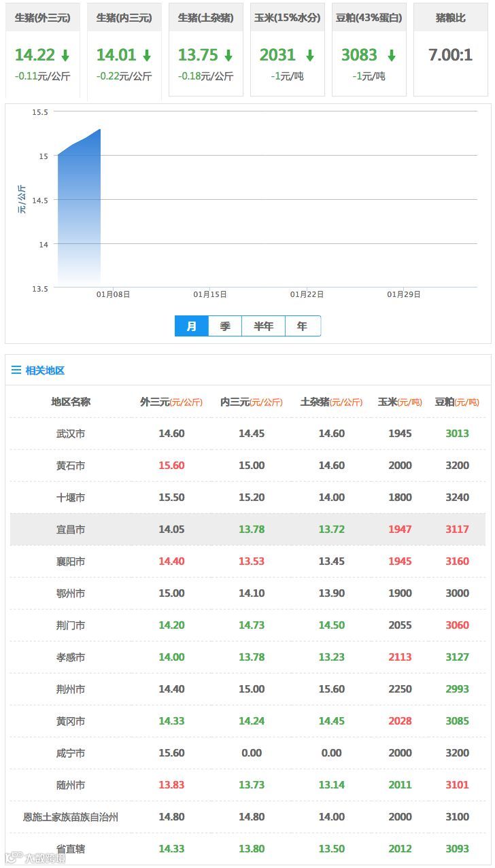Open the 随州市 region link
Viewport: 495px width, 868px height.
click(x=71, y=785)
